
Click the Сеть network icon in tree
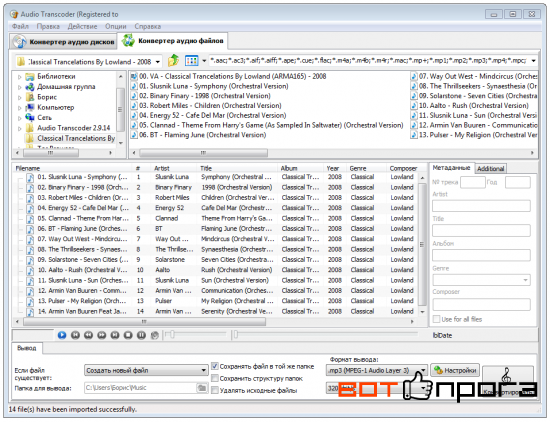pos(30,118)
